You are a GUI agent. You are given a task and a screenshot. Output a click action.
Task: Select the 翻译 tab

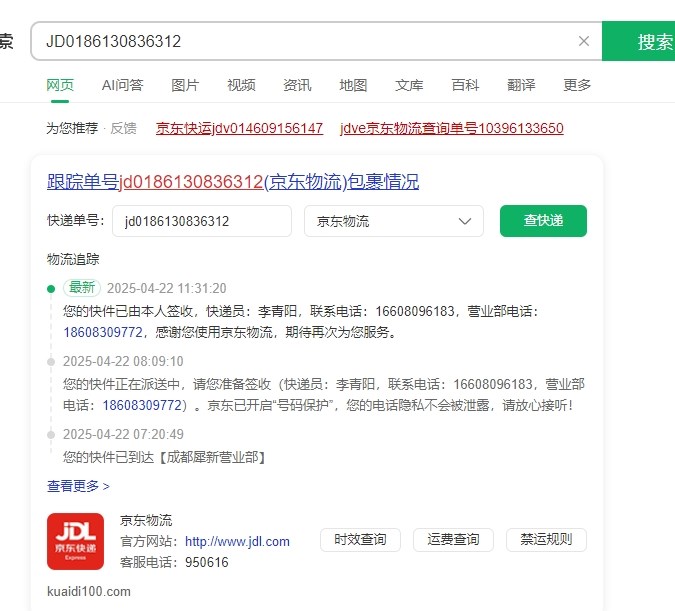(x=521, y=85)
